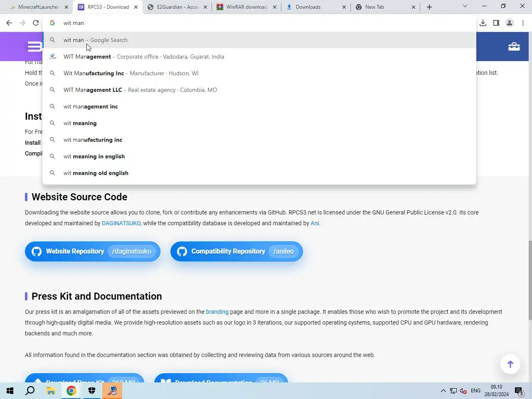Click Chrome icon in taskbar

click(x=71, y=391)
